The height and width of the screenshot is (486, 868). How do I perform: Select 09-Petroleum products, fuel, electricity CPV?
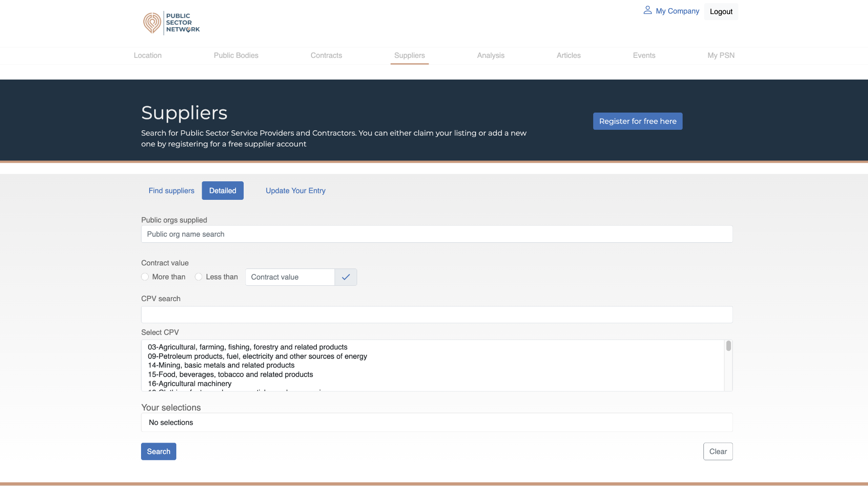tap(257, 356)
